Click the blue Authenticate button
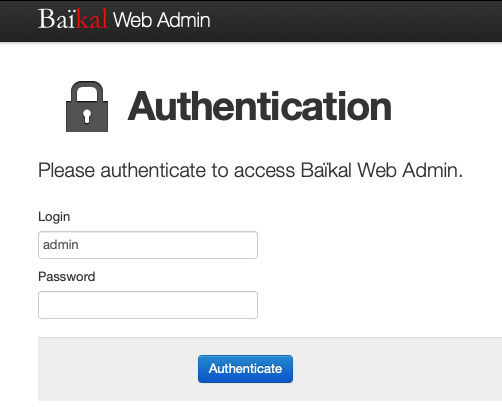The height and width of the screenshot is (407, 502). point(245,369)
